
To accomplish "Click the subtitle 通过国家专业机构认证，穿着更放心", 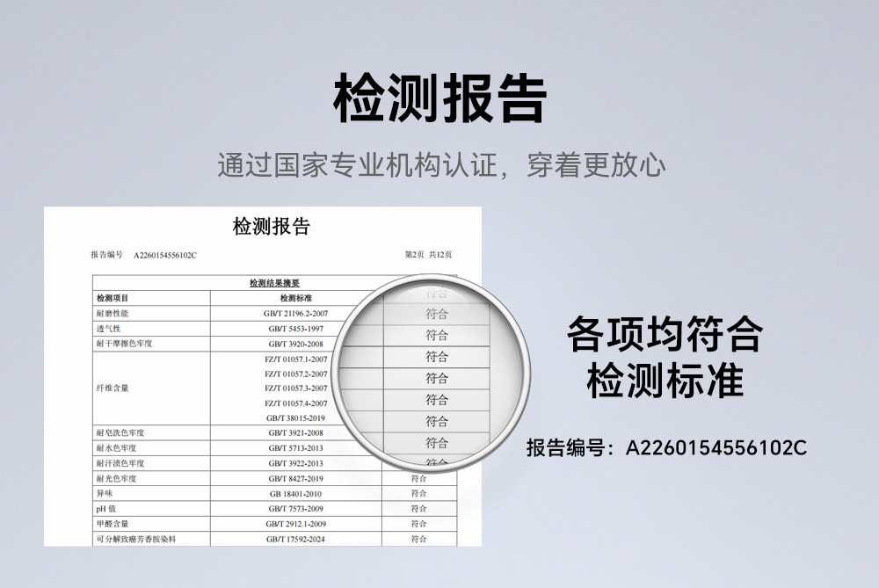I will (x=440, y=165).
